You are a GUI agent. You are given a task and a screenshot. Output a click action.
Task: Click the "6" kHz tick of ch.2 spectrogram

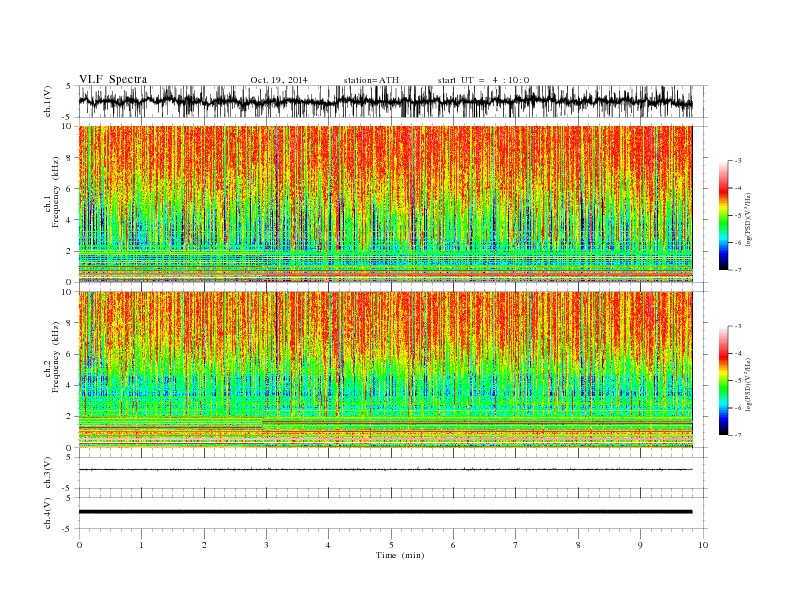point(69,354)
